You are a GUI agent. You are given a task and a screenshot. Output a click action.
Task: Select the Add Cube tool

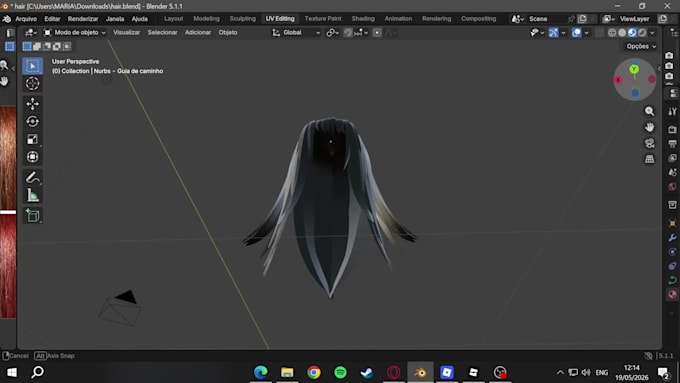[x=33, y=215]
